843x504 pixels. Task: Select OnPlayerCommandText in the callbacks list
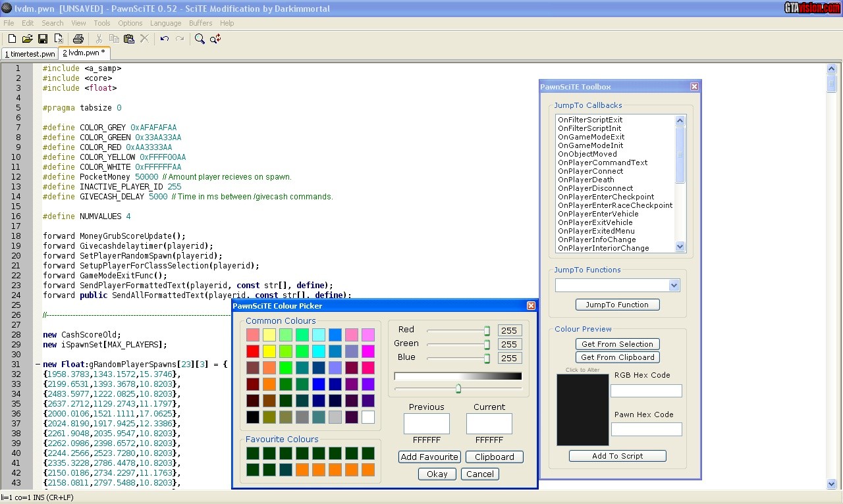tap(603, 163)
